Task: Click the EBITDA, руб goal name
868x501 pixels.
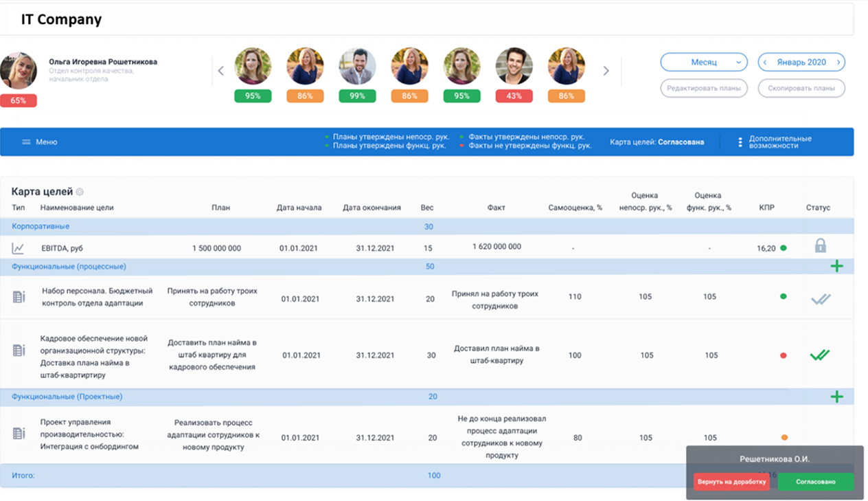Action: tap(62, 248)
